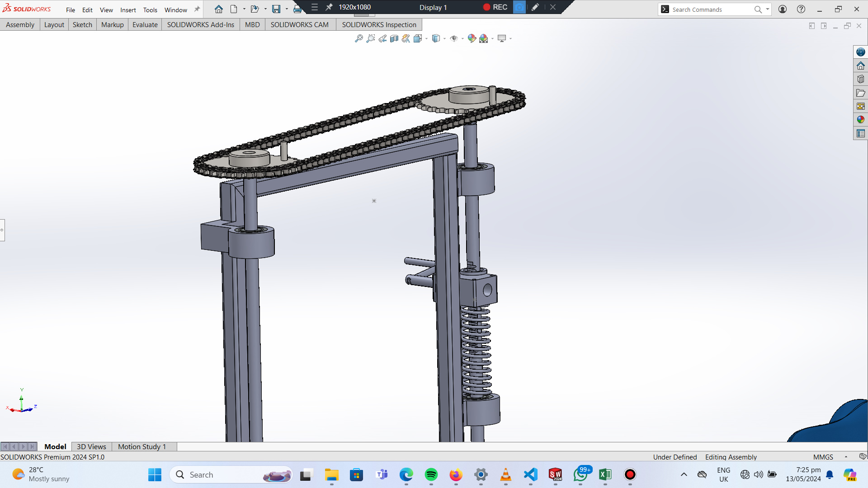
Task: Open the Tools menu
Action: 150,10
